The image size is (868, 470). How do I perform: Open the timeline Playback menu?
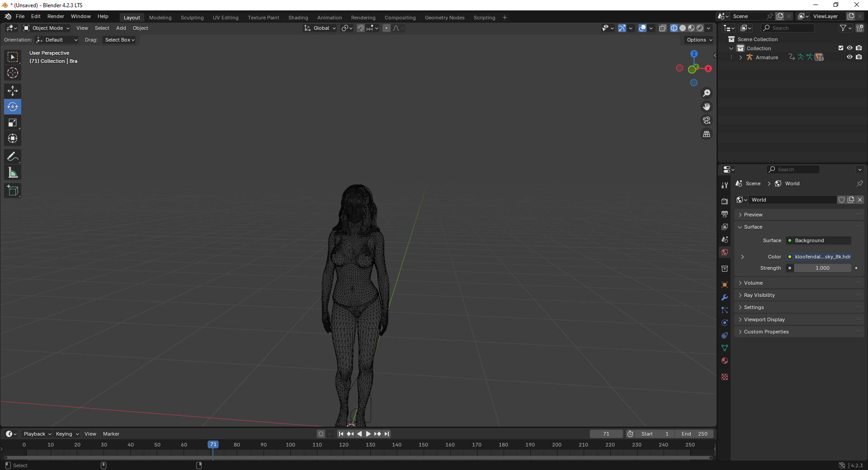[x=37, y=434]
